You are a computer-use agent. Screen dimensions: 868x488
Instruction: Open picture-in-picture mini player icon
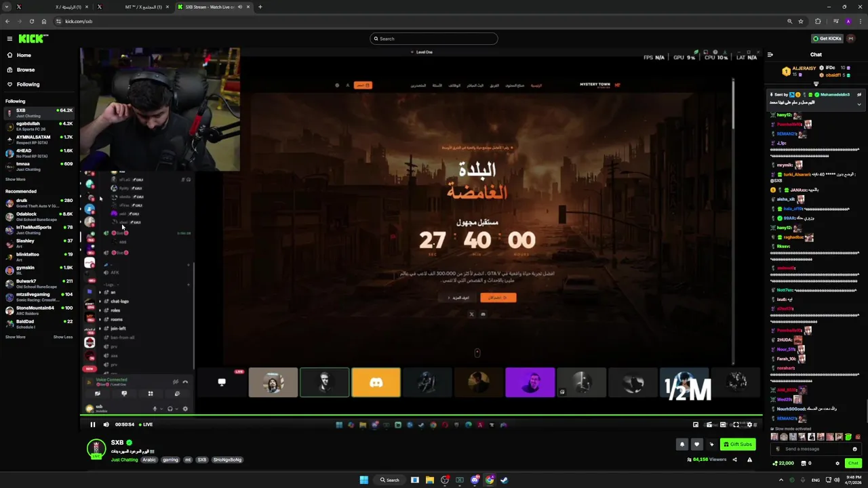(x=696, y=424)
